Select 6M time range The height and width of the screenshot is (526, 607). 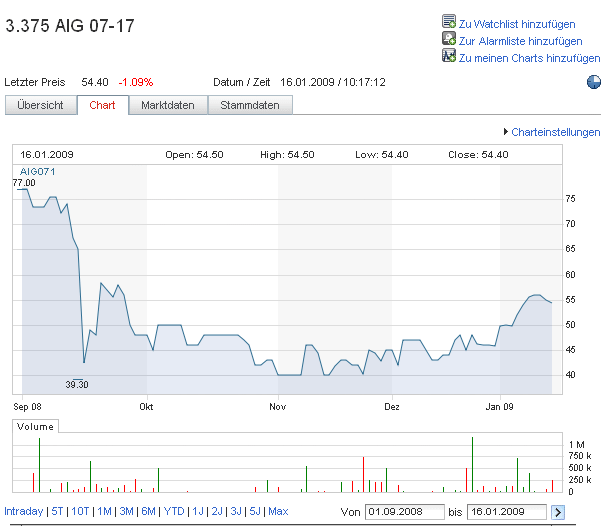(x=149, y=511)
